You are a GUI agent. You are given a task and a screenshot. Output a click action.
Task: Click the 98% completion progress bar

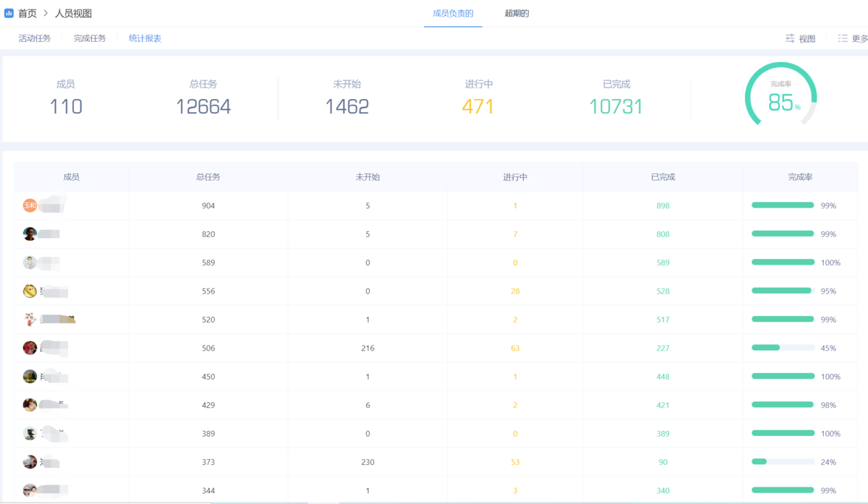click(783, 404)
